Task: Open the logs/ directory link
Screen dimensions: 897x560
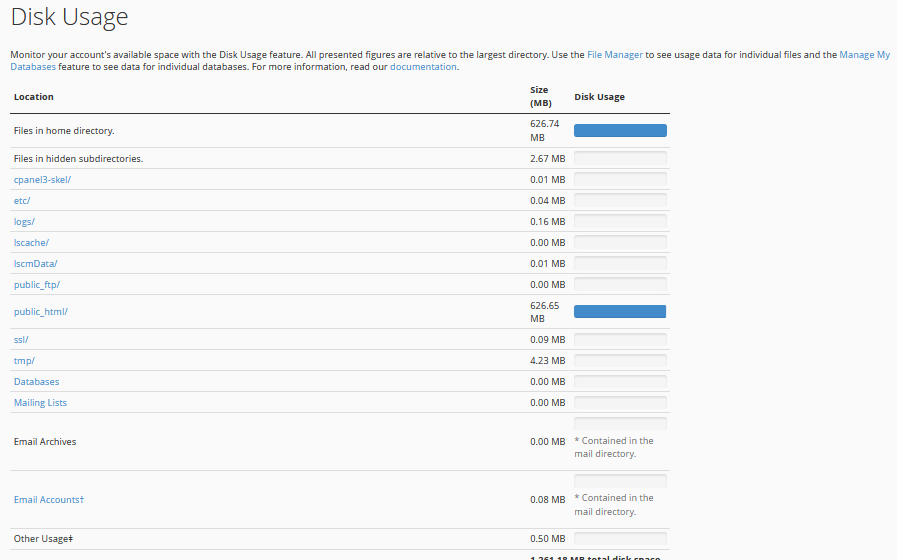Action: (24, 222)
